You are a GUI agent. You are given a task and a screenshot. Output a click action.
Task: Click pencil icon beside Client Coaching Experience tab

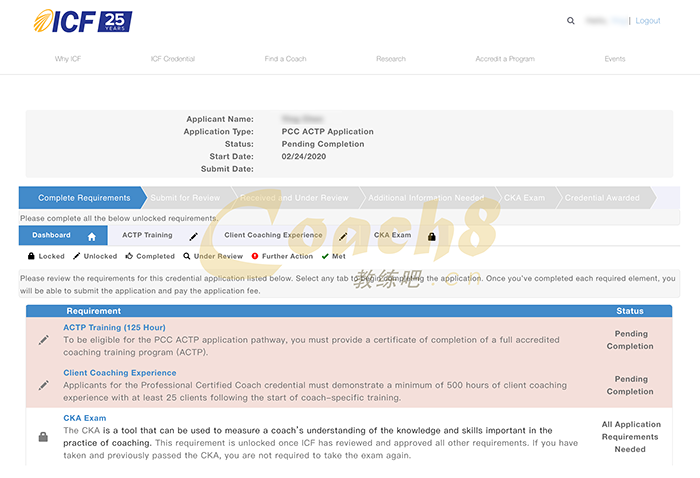343,237
